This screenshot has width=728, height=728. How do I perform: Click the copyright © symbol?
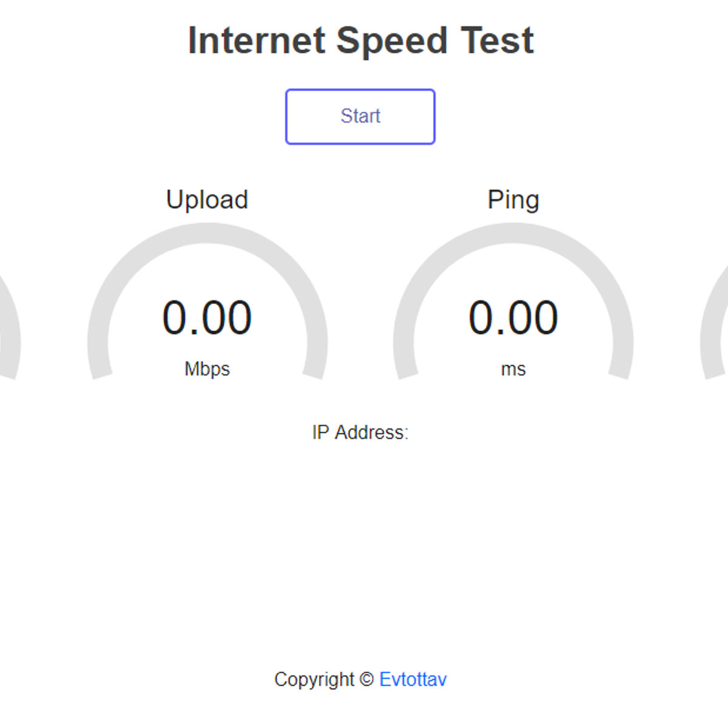366,679
